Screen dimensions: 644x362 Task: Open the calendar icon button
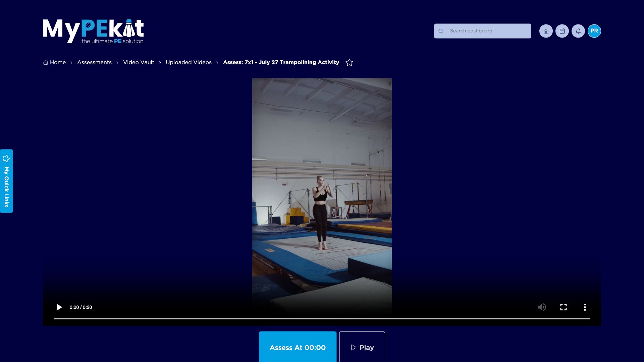tap(562, 31)
